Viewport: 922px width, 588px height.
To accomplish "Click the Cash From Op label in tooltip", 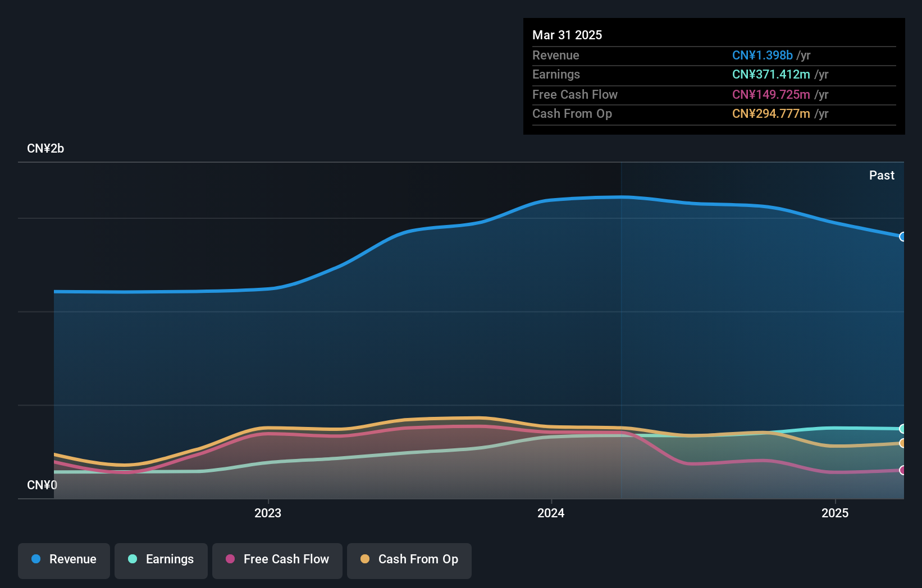I will [572, 113].
